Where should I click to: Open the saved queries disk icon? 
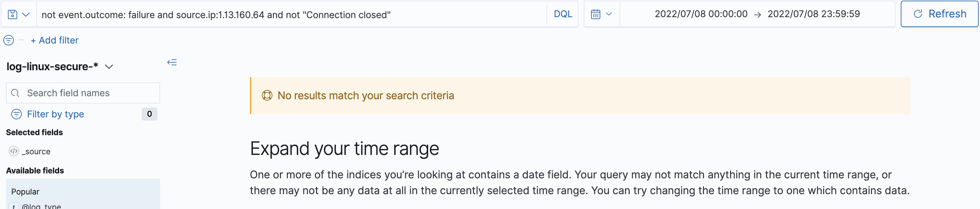(13, 15)
